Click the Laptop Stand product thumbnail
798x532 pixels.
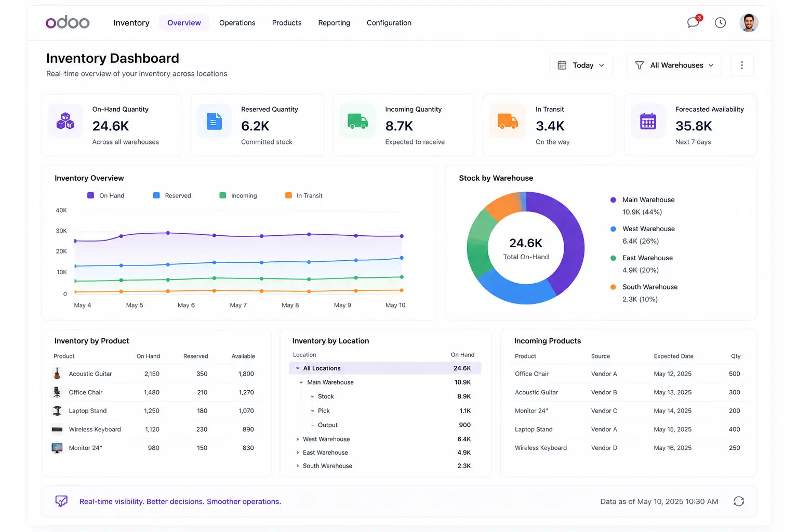click(x=57, y=410)
